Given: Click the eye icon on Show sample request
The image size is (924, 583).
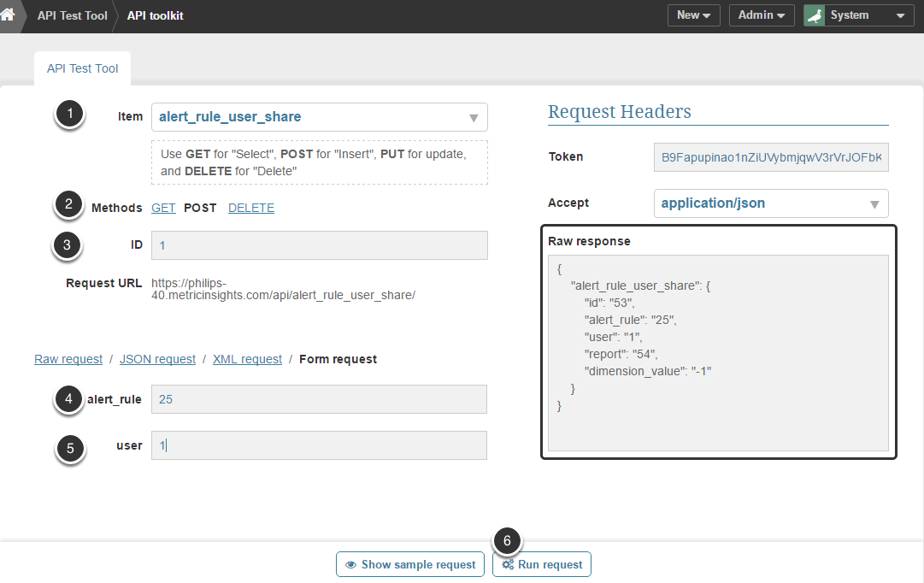Looking at the screenshot, I should pos(350,564).
